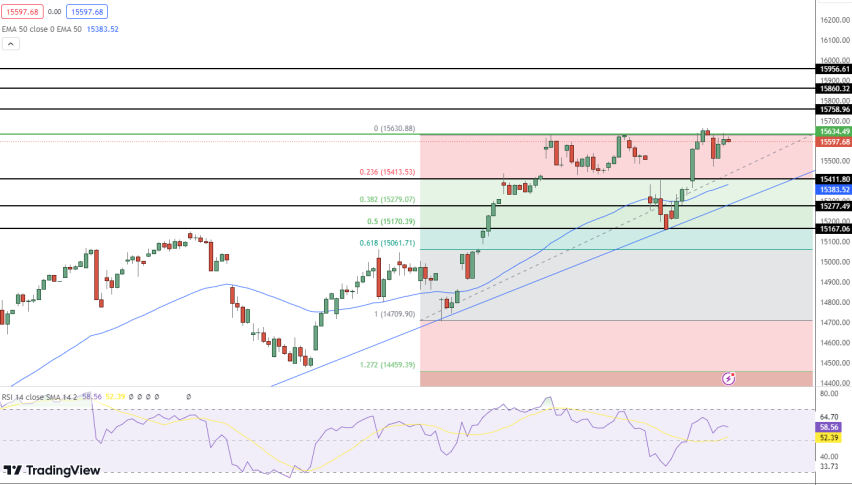Screen dimensions: 852x485
Task: Select the 15167.06 horizontal line price label
Action: (x=834, y=229)
